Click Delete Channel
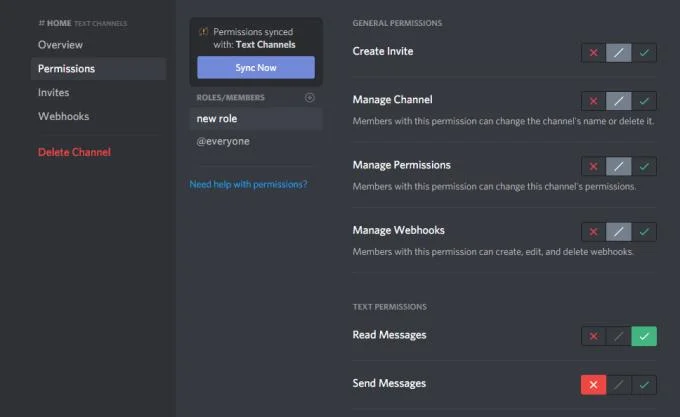680x417 pixels. point(74,152)
